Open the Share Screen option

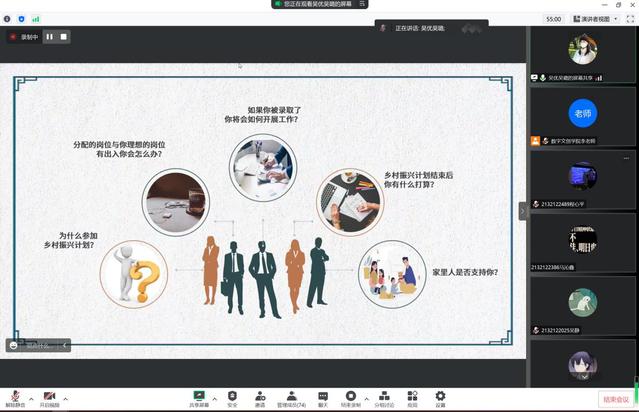click(199, 396)
